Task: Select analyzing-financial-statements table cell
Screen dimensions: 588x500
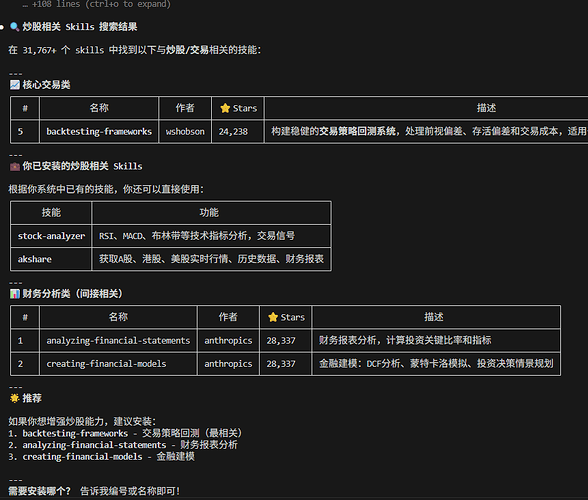Action: [118, 341]
